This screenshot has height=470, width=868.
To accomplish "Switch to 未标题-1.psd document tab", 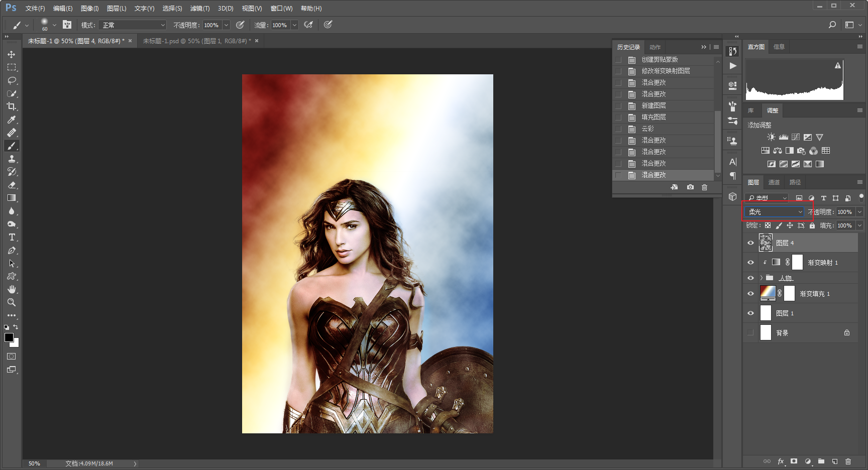I will [x=197, y=41].
